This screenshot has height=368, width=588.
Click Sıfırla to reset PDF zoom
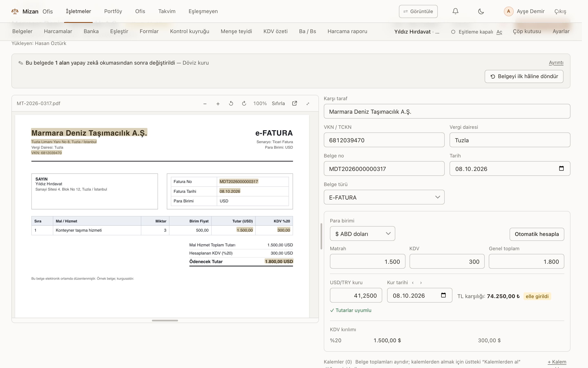coord(278,103)
